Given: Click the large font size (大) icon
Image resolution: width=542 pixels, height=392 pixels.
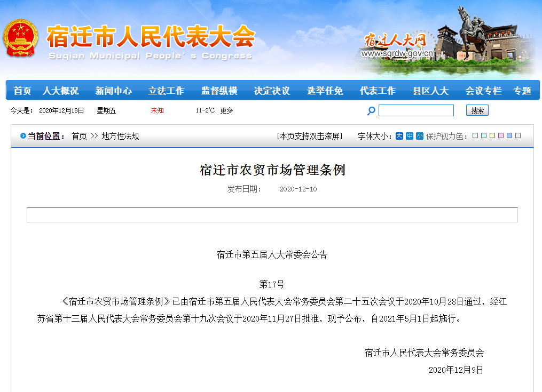Looking at the screenshot, I should pyautogui.click(x=399, y=136).
